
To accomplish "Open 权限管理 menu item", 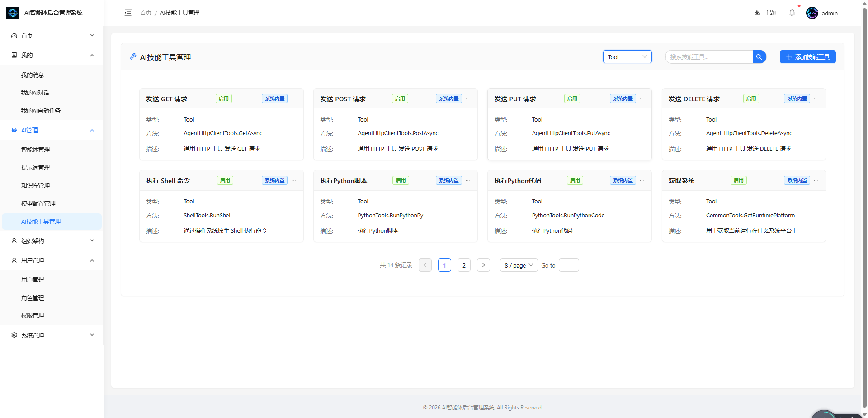I will click(x=52, y=315).
